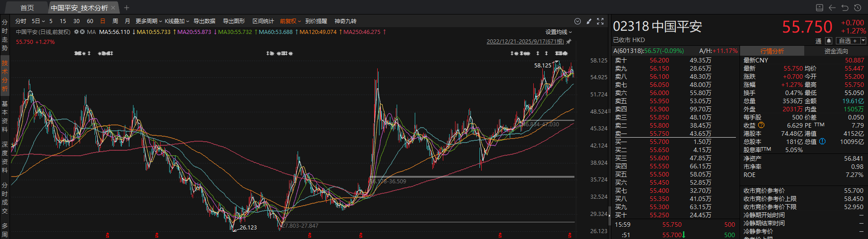Viewport: 868px width, 239px height.
Task: Click the event marker icons above the price peak
Action: point(562,53)
